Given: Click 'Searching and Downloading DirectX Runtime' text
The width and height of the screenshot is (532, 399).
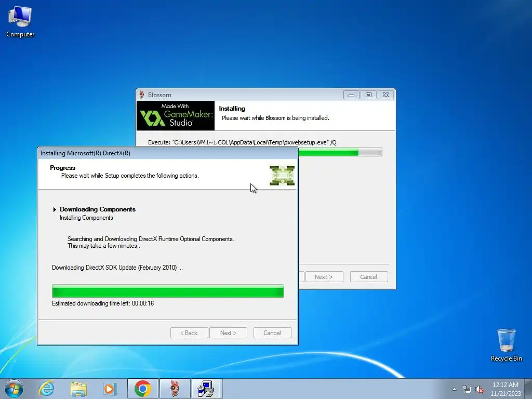Looking at the screenshot, I should [151, 239].
